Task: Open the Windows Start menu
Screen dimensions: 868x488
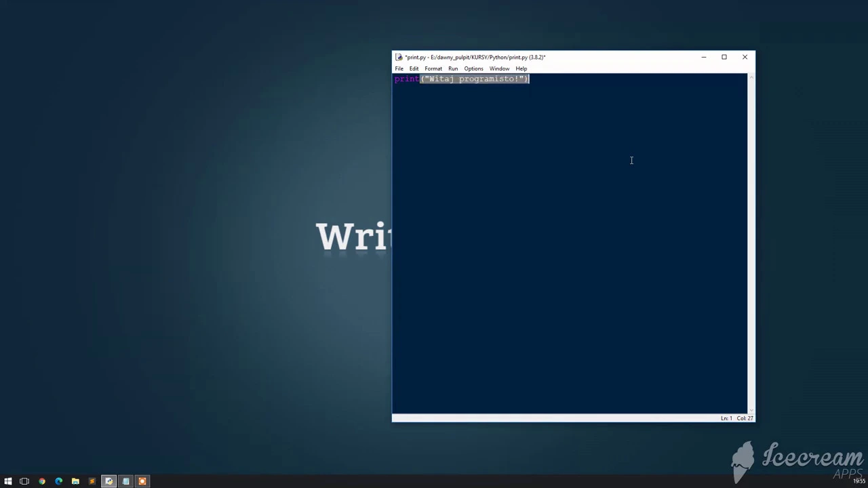Action: pos(8,481)
